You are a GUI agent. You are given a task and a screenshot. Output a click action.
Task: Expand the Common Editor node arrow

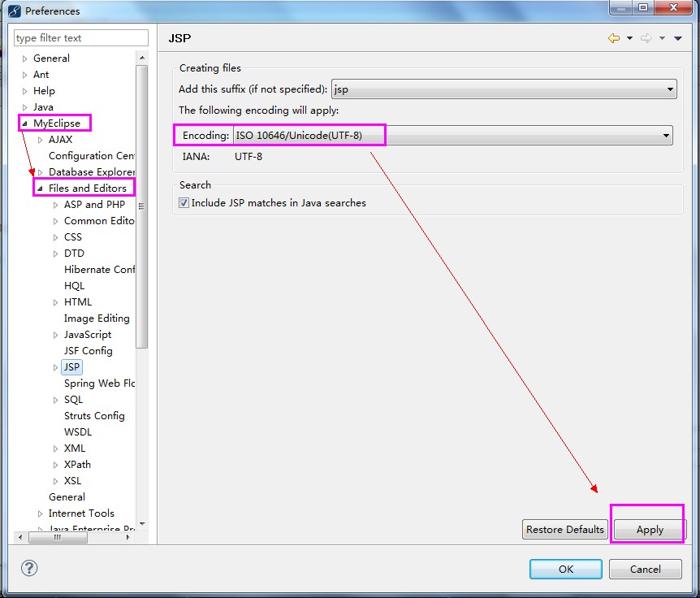click(55, 221)
